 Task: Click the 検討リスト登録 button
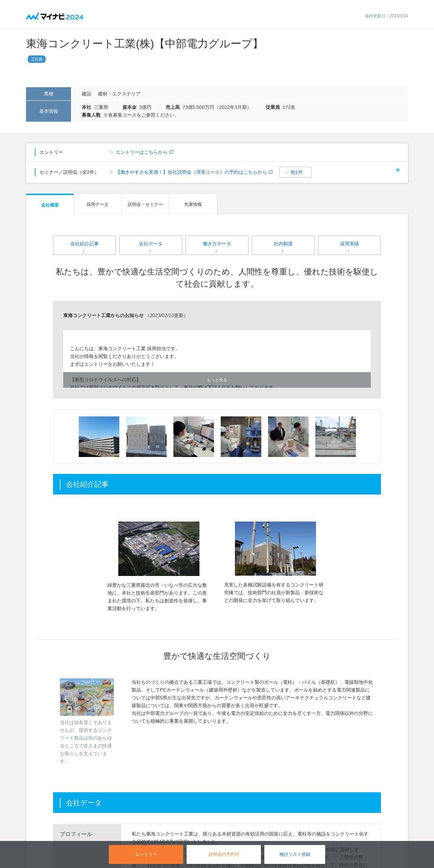pos(295,854)
